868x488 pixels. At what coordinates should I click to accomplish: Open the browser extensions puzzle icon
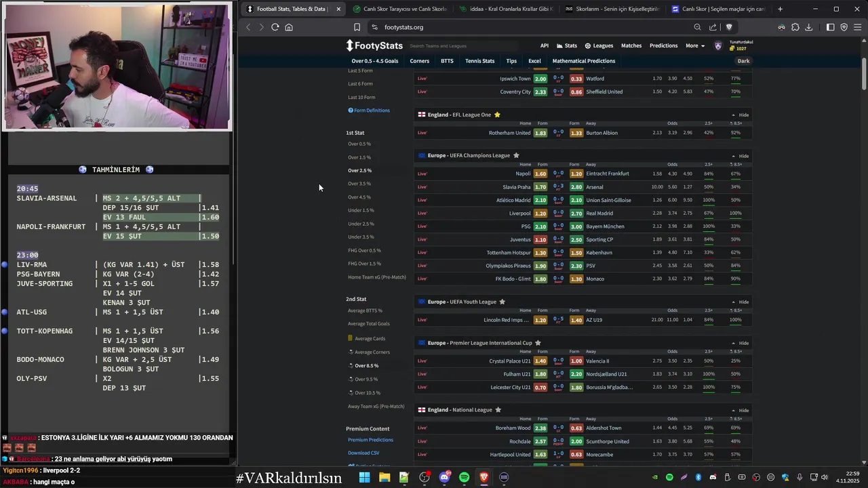(795, 27)
